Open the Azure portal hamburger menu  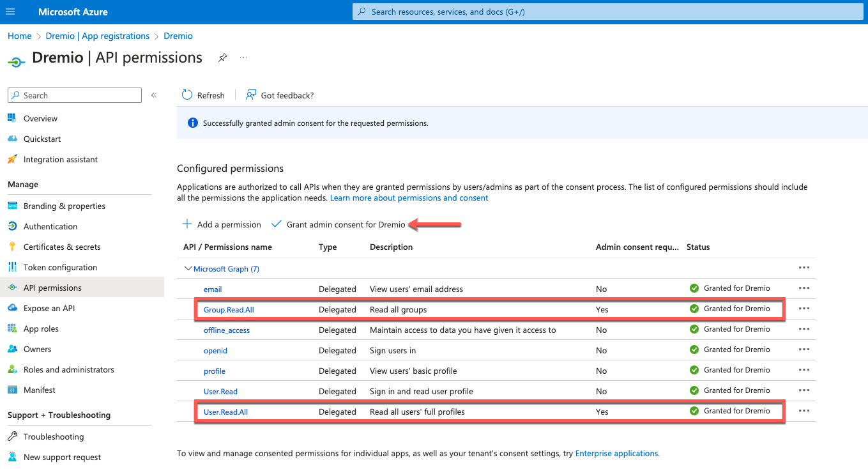(x=10, y=12)
